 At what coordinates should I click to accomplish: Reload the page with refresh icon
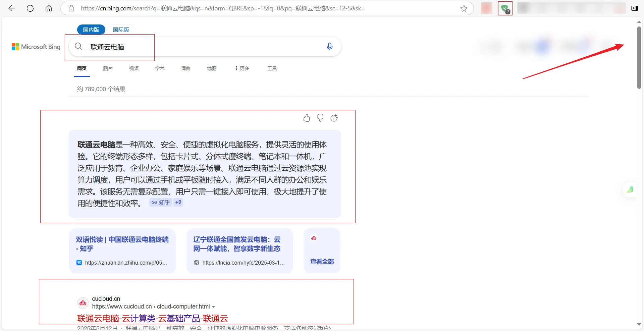tap(30, 8)
